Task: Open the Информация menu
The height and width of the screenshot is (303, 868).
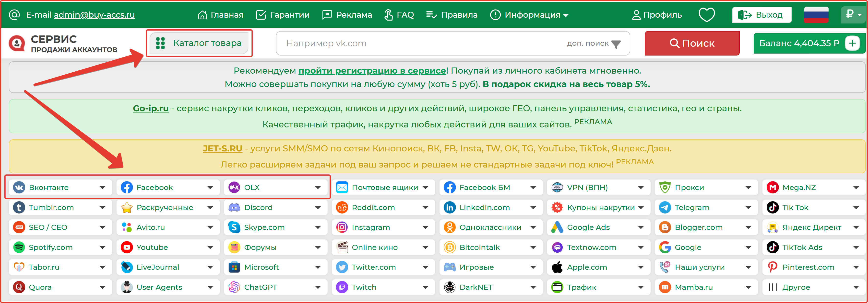Action: [x=529, y=15]
